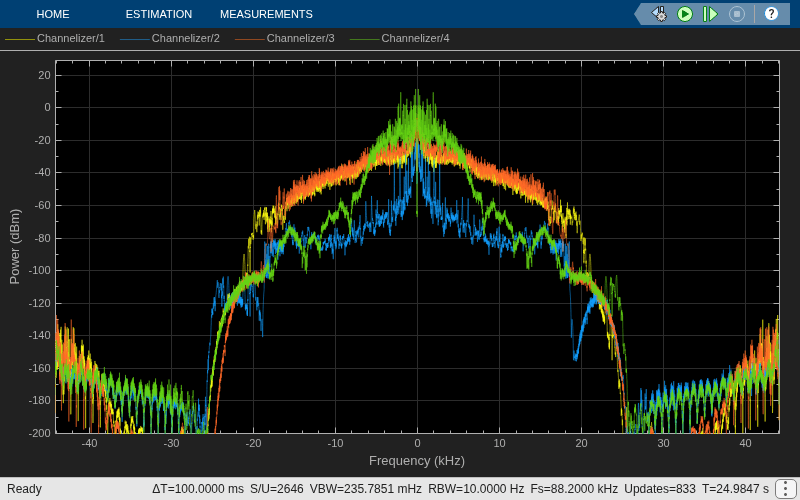800x500 pixels.
Task: Click the Ready status text
Action: (x=24, y=489)
